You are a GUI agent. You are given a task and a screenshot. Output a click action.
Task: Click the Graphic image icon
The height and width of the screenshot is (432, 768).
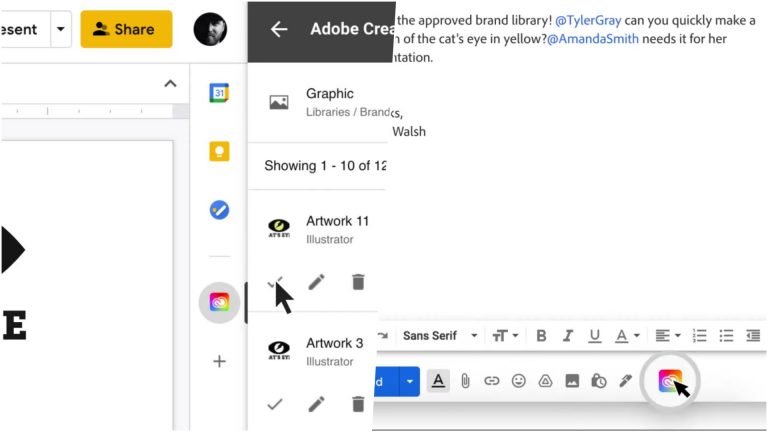279,102
